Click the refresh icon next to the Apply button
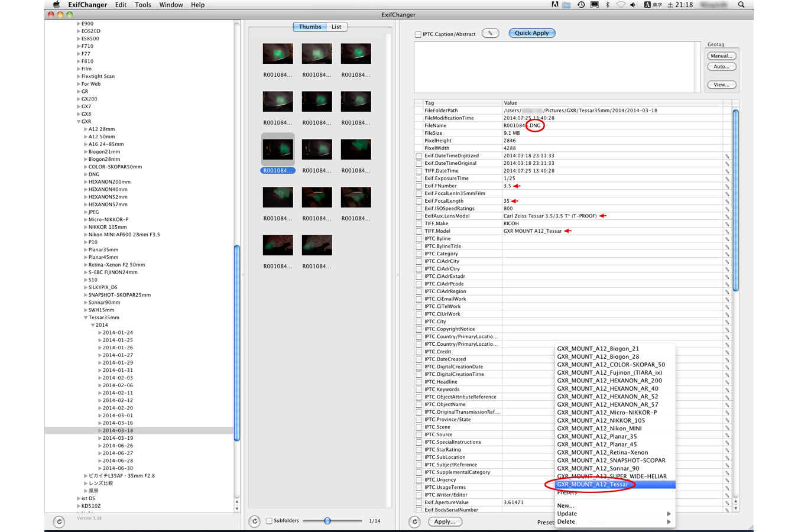 (x=415, y=521)
